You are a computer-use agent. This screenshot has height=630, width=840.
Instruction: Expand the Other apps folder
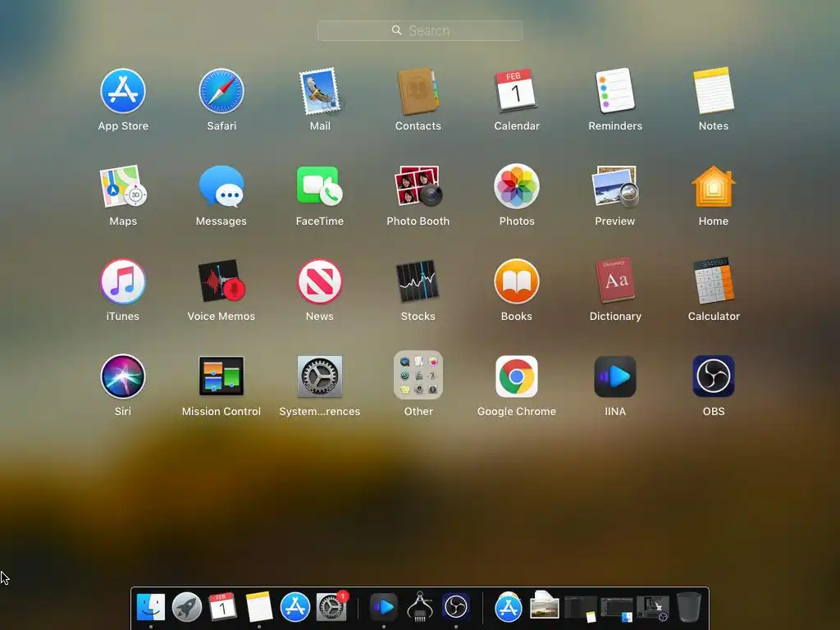pos(418,375)
